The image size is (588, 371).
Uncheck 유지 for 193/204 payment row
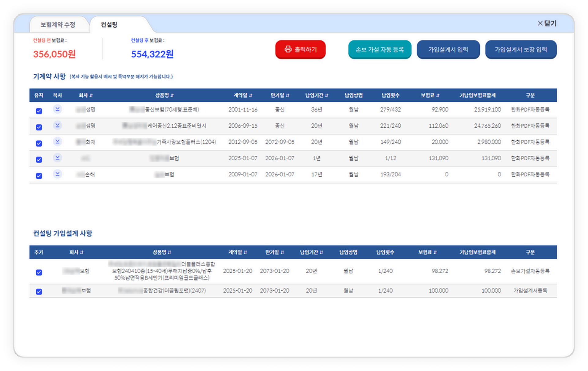[39, 176]
